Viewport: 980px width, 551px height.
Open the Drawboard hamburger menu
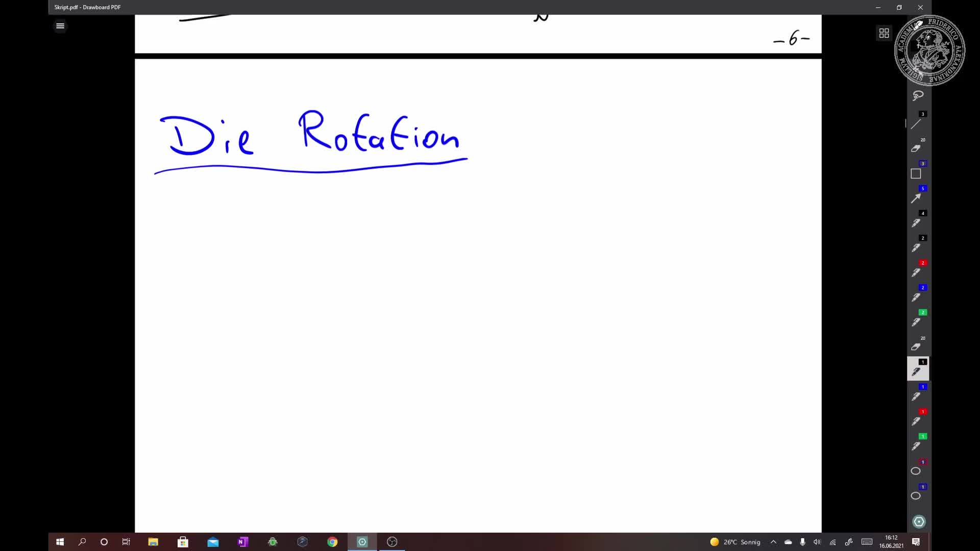coord(60,26)
